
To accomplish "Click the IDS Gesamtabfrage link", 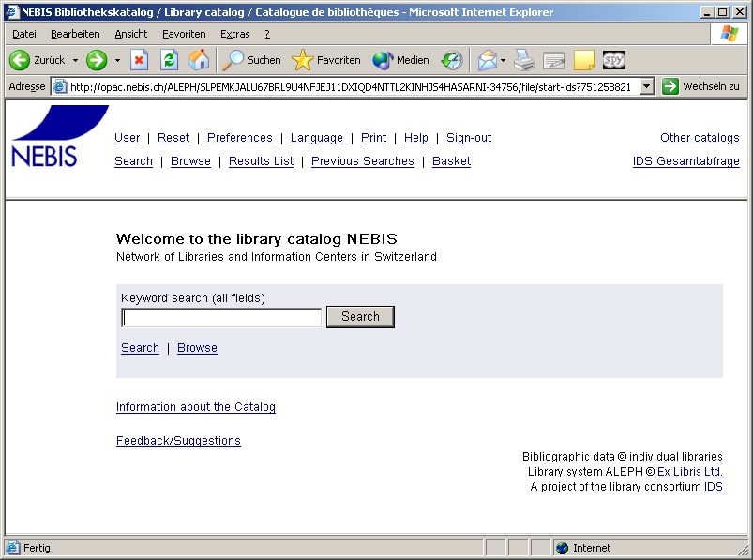I will coord(685,161).
